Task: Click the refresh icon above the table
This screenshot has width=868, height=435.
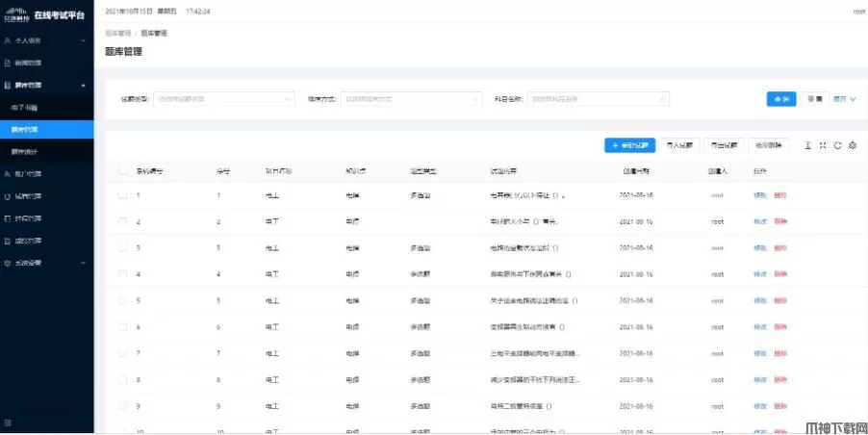Action: point(837,145)
